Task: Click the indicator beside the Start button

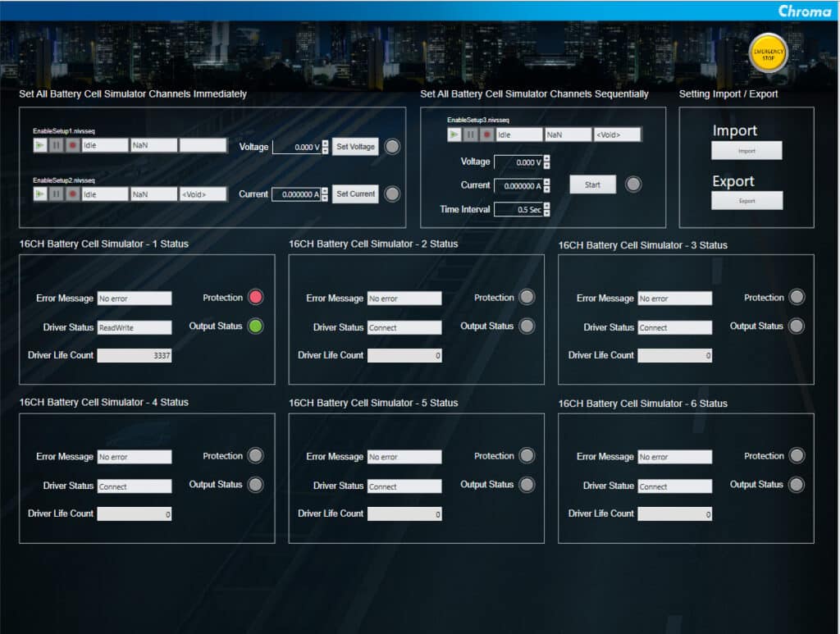Action: tap(632, 185)
